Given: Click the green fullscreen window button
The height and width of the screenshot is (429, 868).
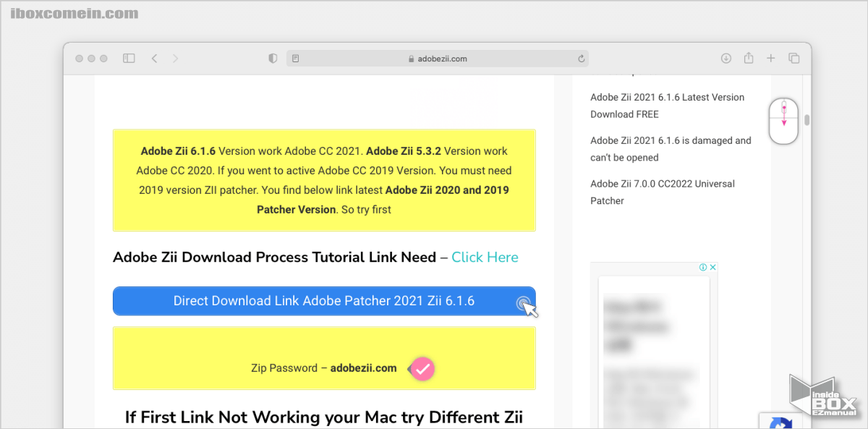Looking at the screenshot, I should pyautogui.click(x=103, y=59).
